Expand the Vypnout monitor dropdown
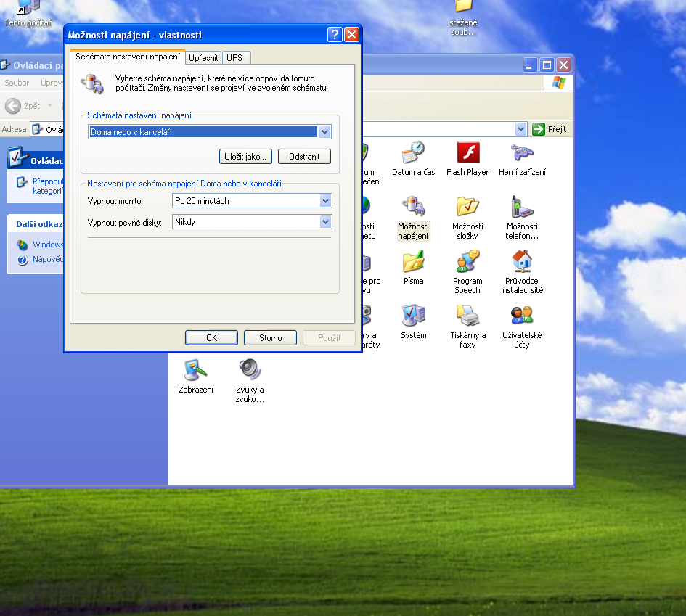Viewport: 686px width, 616px height. click(x=324, y=201)
